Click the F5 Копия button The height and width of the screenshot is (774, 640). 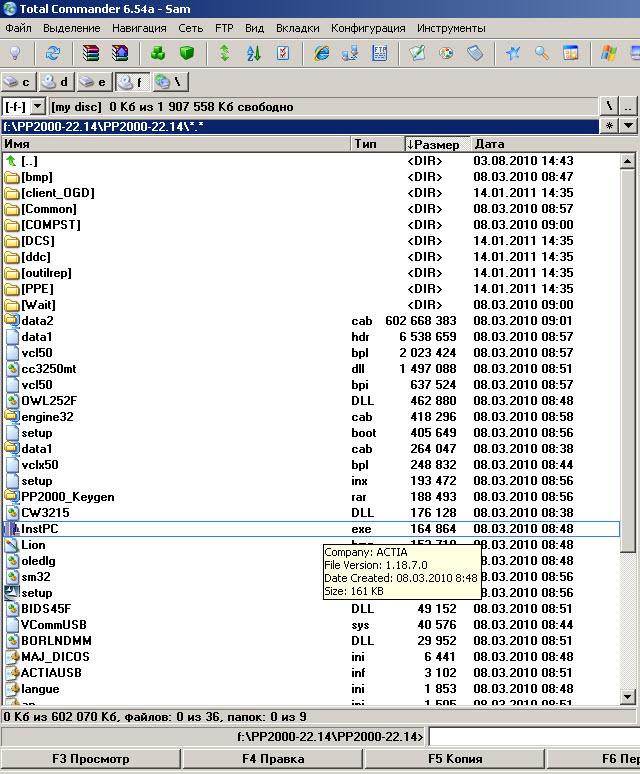(x=455, y=759)
